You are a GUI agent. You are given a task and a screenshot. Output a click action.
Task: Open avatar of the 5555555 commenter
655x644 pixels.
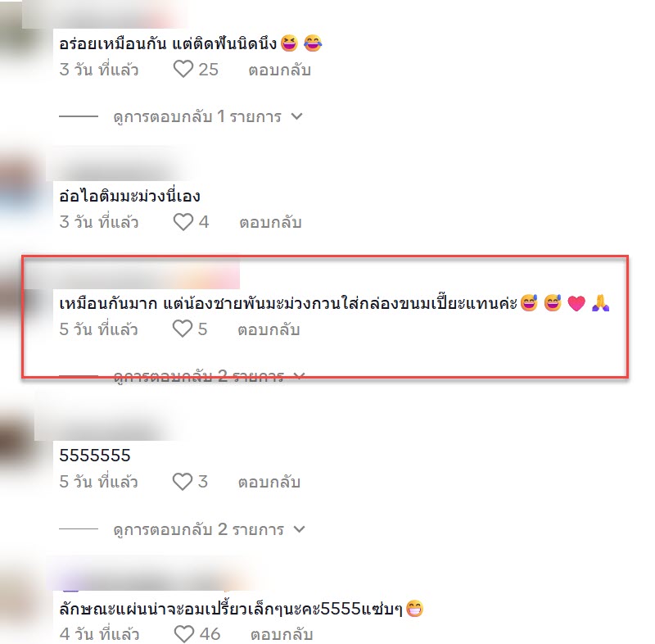(x=16, y=443)
